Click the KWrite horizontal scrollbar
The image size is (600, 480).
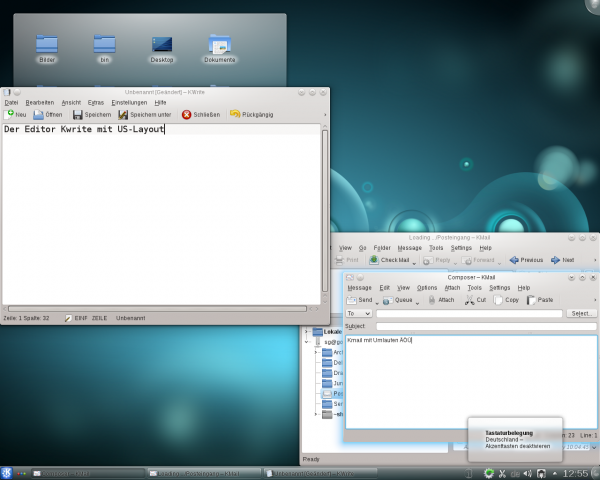160,306
